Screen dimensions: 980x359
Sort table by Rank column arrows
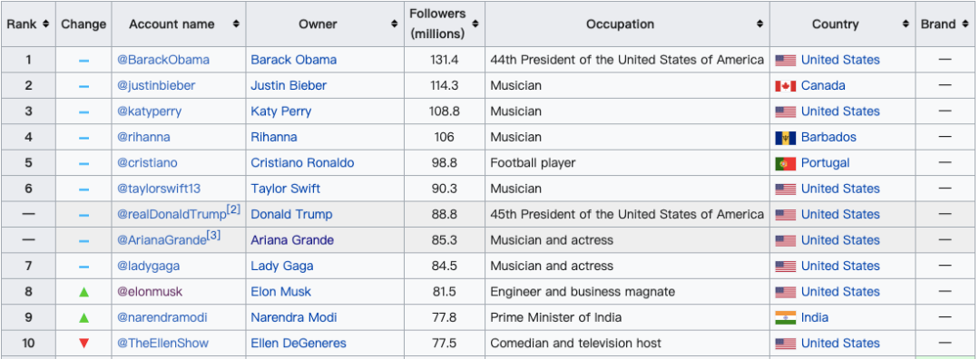point(45,24)
